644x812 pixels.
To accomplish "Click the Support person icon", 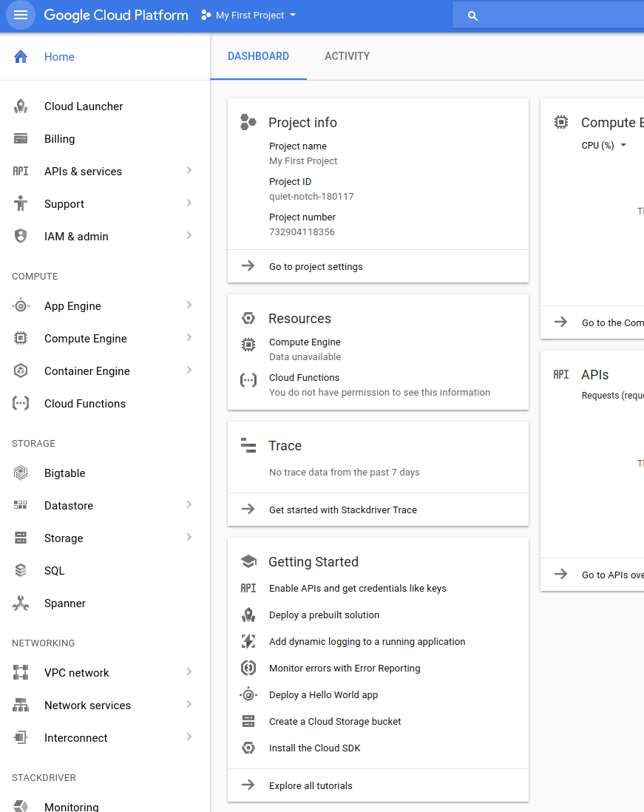I will coord(21,203).
